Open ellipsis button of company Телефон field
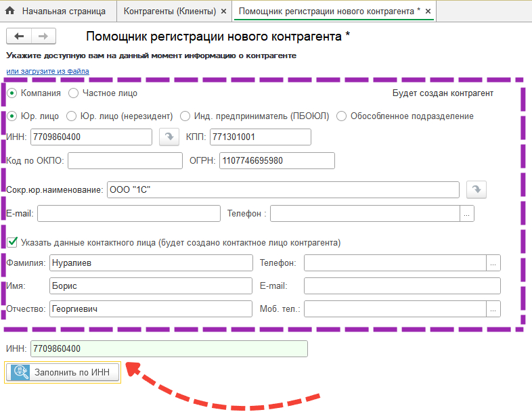532x412 pixels. [467, 214]
